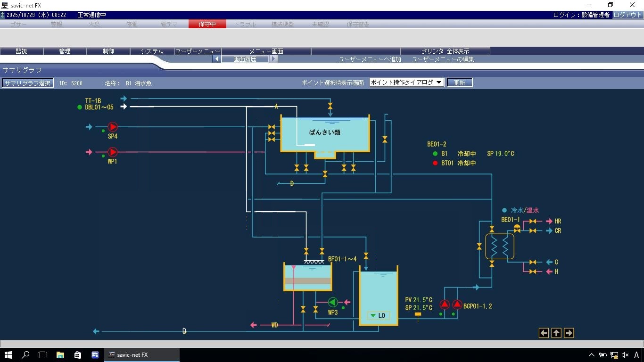Click the WP1 pump icon
The width and height of the screenshot is (644, 362).
(x=113, y=152)
